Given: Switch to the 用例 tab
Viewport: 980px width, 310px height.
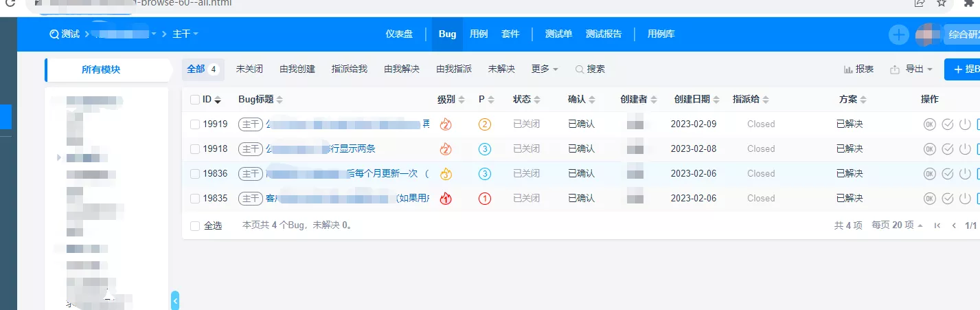Looking at the screenshot, I should pyautogui.click(x=479, y=34).
